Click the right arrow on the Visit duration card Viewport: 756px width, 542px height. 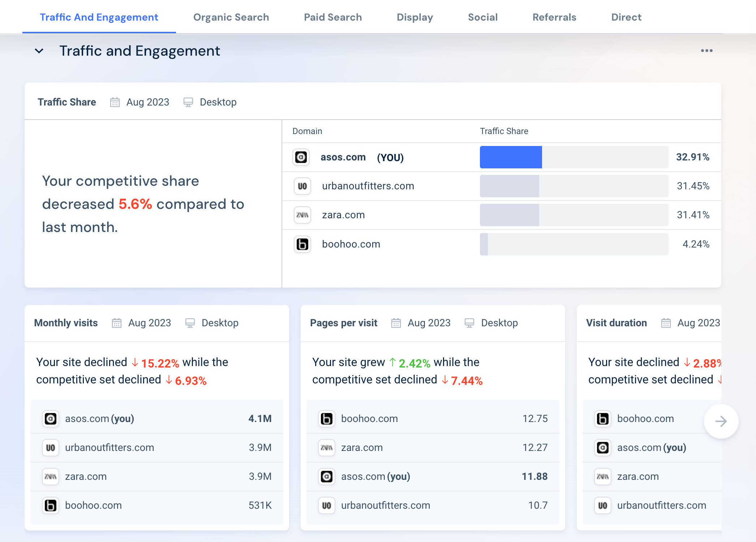[721, 421]
